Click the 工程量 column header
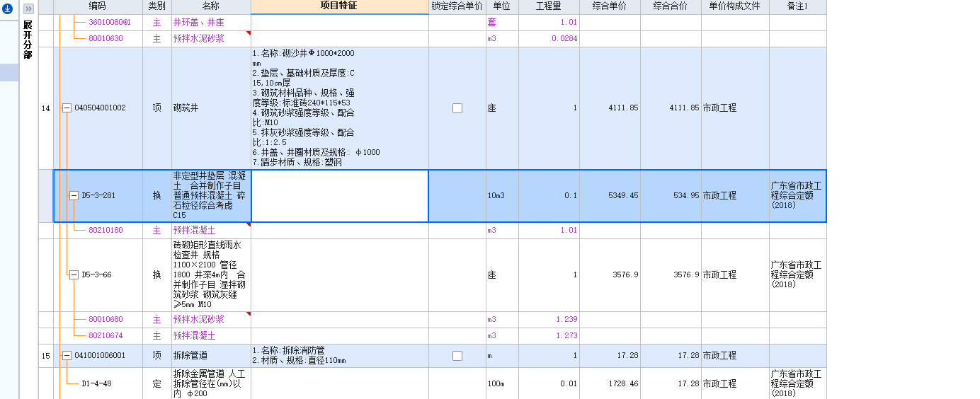The height and width of the screenshot is (399, 980). pos(549,6)
